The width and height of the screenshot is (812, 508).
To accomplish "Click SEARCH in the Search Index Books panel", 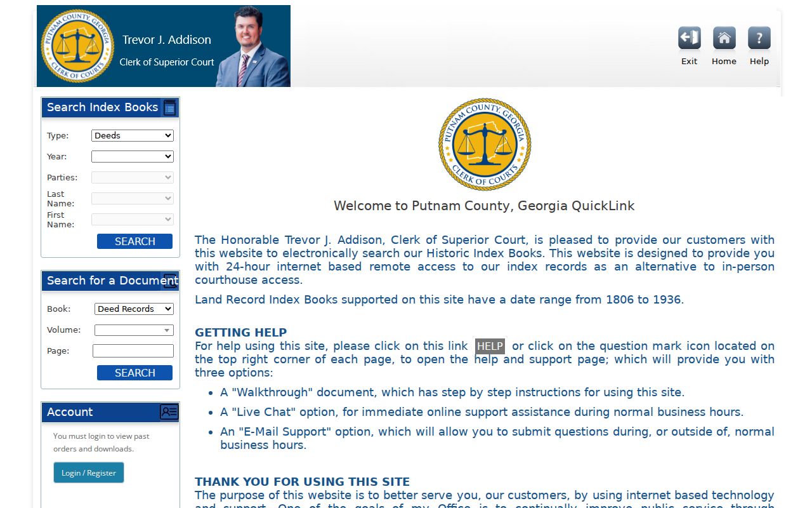I will pos(134,241).
